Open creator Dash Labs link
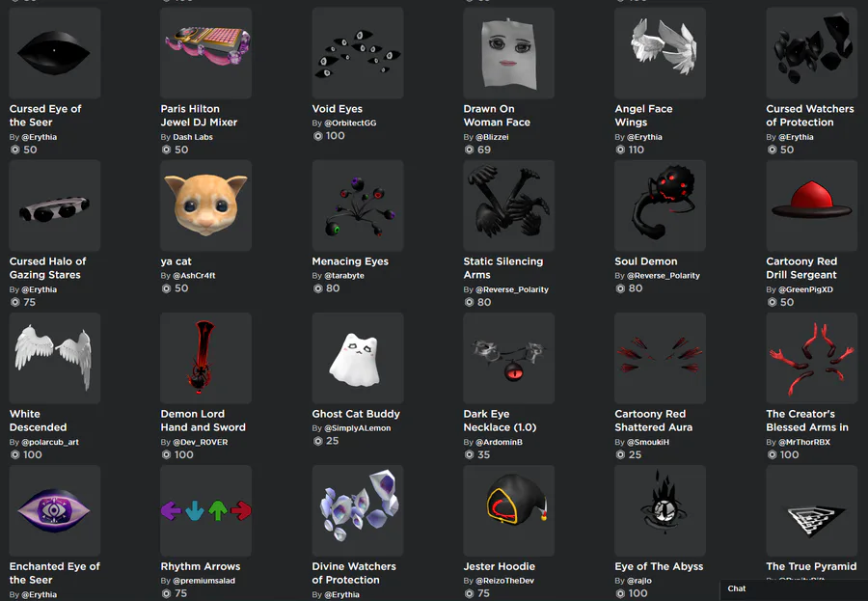 [x=193, y=137]
